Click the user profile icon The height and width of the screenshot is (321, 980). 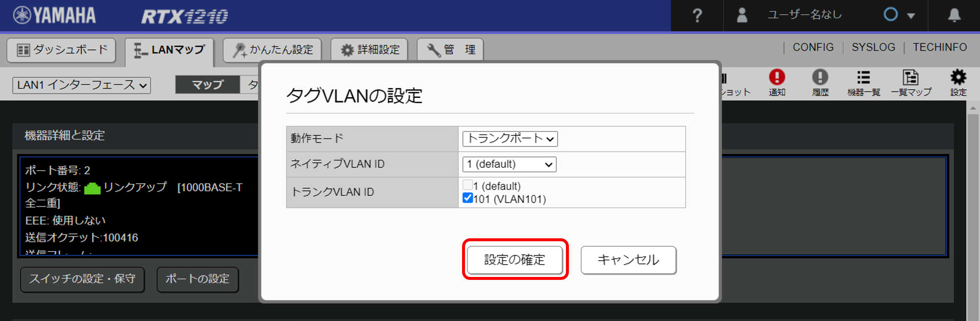coord(742,15)
